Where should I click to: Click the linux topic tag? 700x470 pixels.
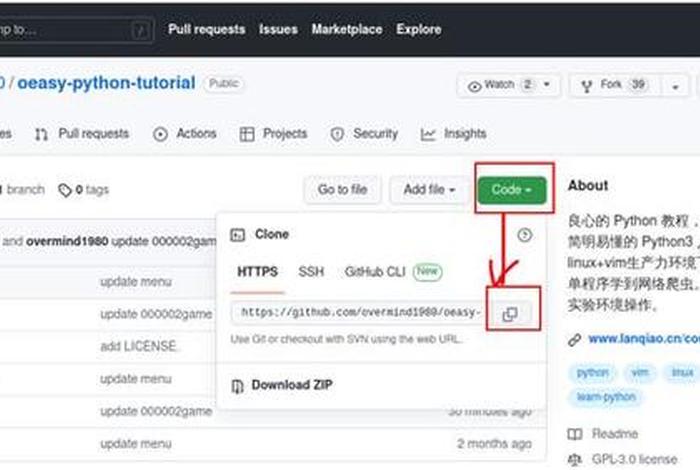(x=682, y=373)
